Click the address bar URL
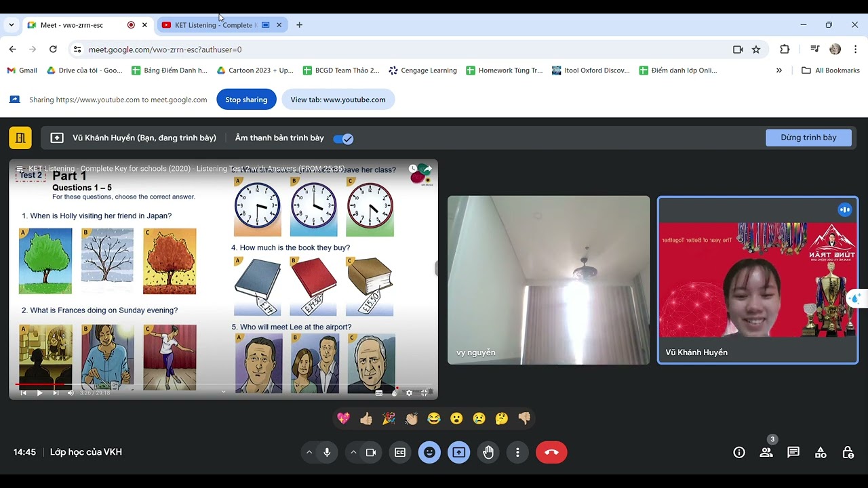Screen dimensions: 868x488 tap(165, 49)
